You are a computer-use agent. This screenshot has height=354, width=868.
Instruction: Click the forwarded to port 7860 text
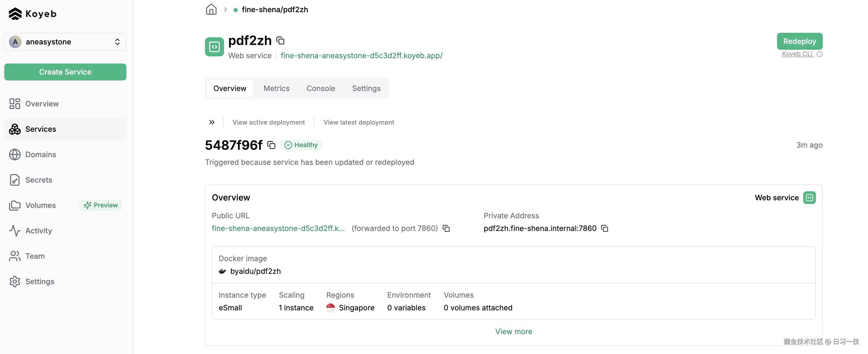395,228
